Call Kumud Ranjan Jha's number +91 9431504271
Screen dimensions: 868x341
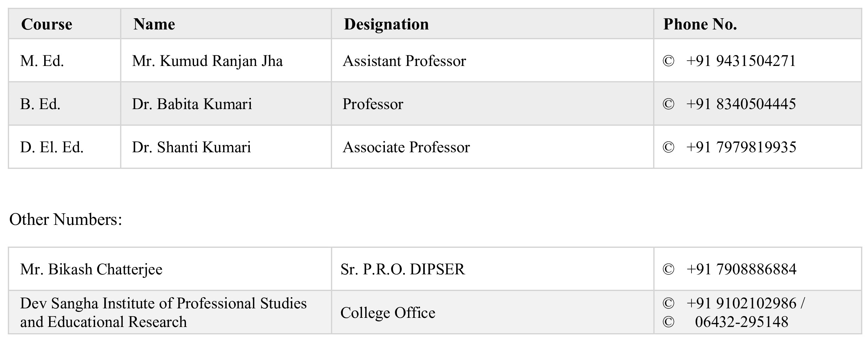(x=741, y=61)
